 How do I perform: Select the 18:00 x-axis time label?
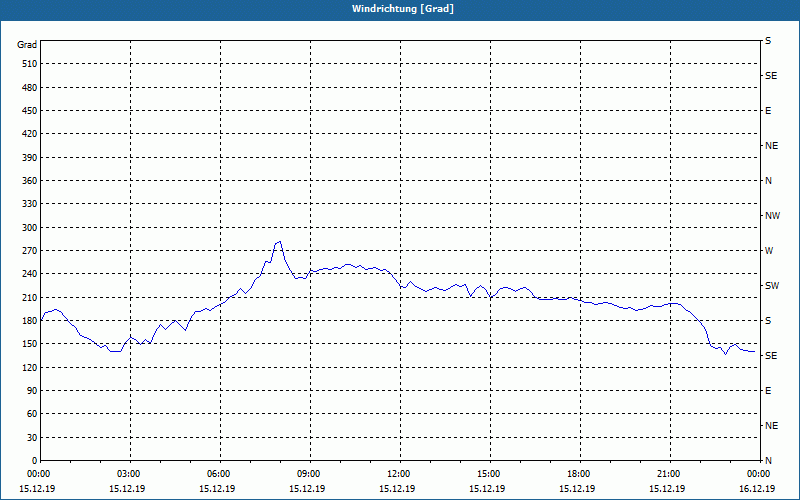click(581, 474)
